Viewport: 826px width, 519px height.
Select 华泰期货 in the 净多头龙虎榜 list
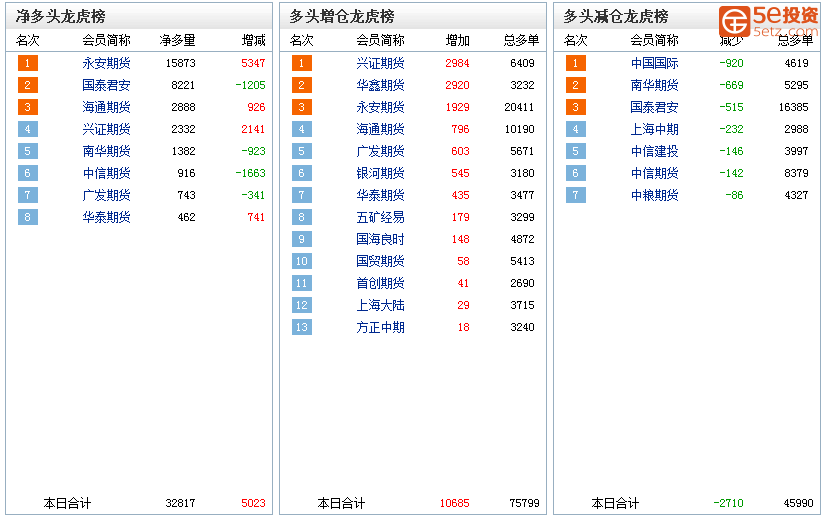pos(106,218)
